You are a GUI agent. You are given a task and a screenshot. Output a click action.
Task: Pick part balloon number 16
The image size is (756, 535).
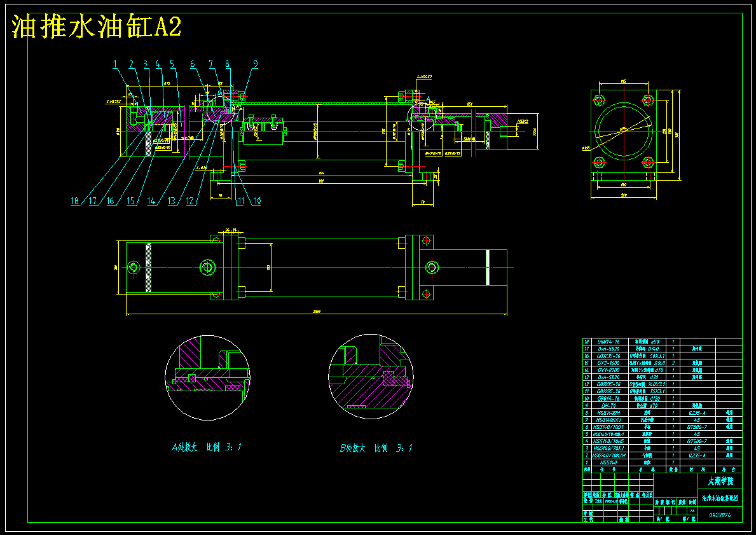coord(111,201)
